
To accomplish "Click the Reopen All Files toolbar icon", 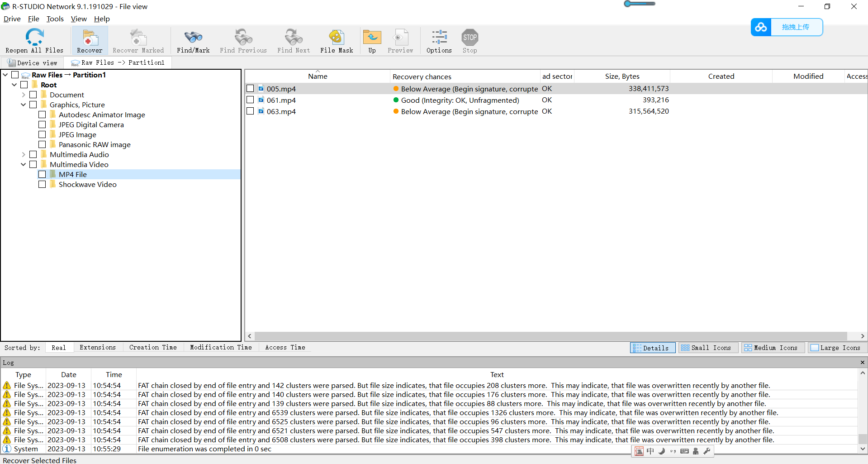I will (x=34, y=37).
